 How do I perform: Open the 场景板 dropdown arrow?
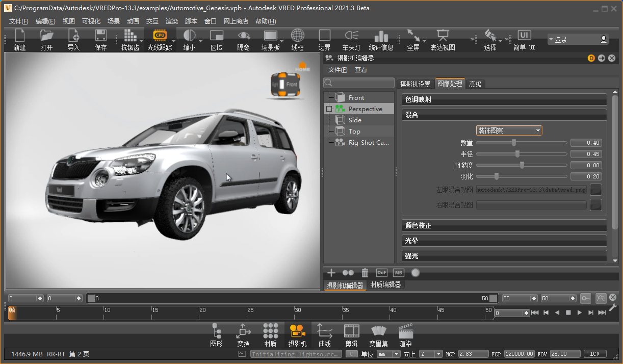(282, 41)
